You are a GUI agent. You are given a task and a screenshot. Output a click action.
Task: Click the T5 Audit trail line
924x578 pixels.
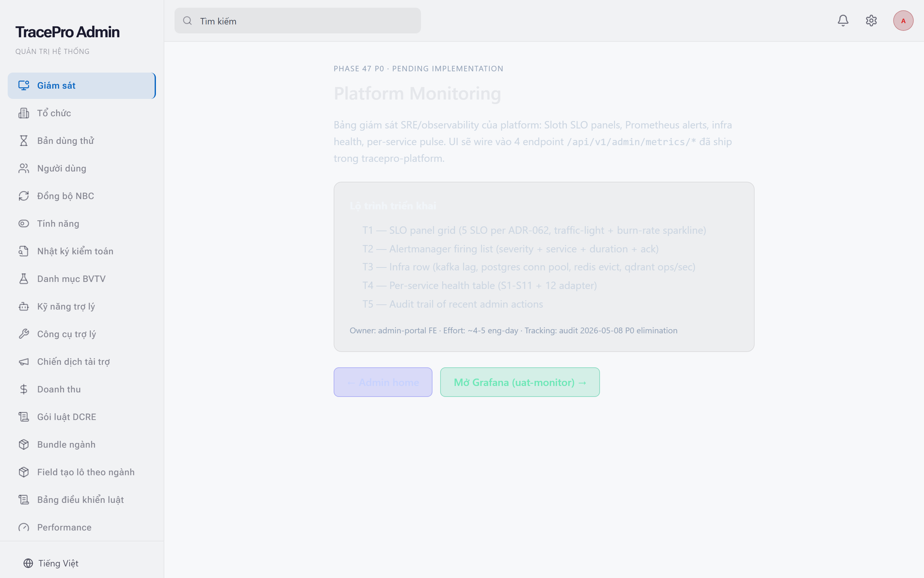pos(452,304)
